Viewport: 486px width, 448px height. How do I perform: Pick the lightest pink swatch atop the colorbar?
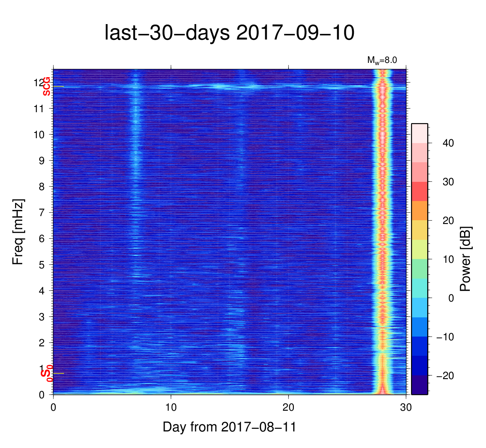coord(419,133)
